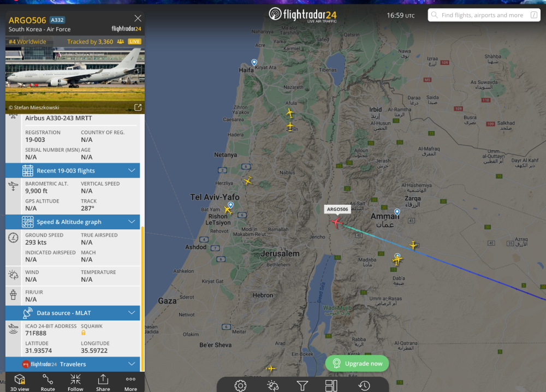Screen dimensions: 546x392
Task: Click the locked squawk padlock icon
Action: click(x=83, y=333)
